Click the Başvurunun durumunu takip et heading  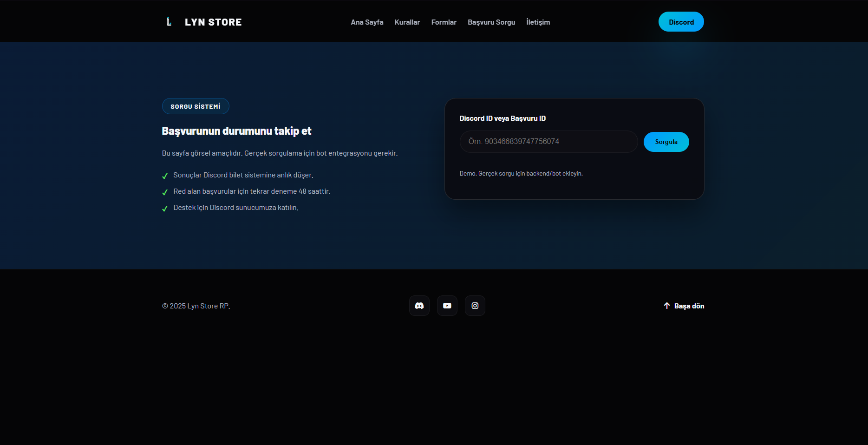point(236,131)
